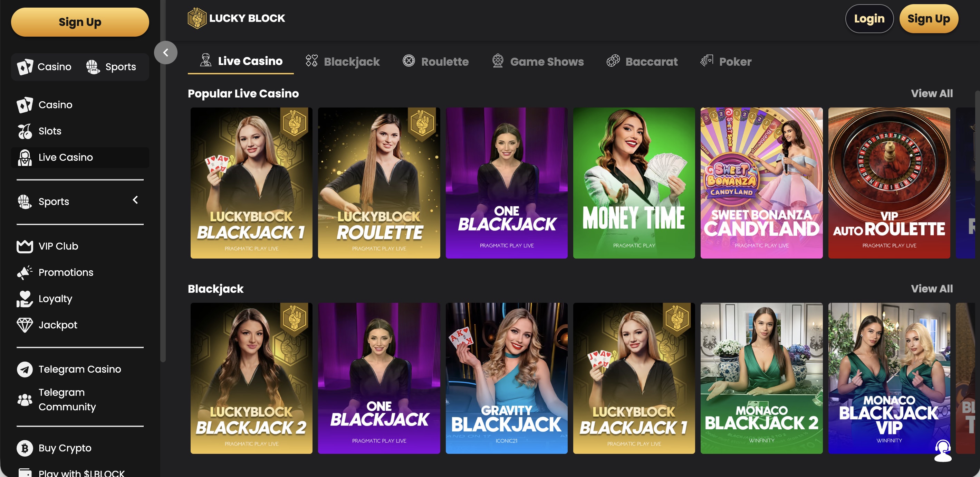Collapse the sidebar with the arrow button
The height and width of the screenshot is (477, 980).
(x=165, y=53)
